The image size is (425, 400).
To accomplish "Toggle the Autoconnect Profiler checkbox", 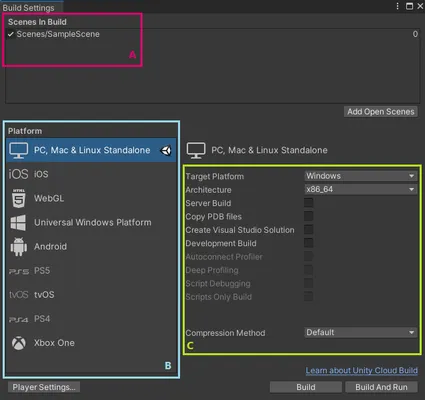I will 308,256.
